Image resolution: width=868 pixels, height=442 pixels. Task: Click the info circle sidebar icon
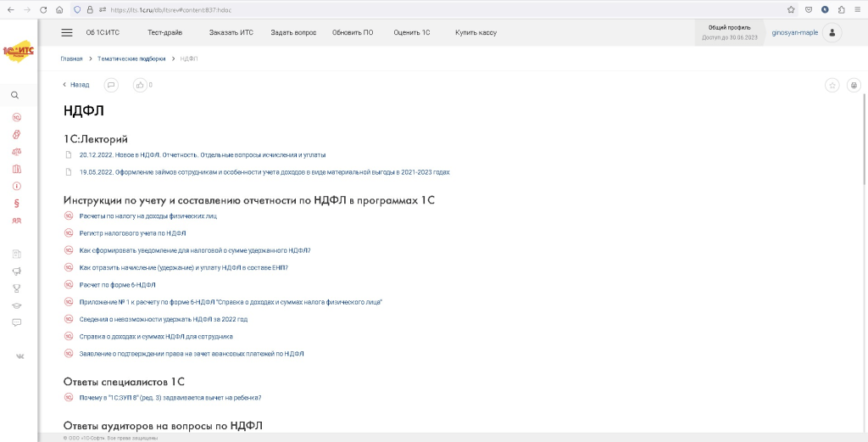[x=17, y=186]
